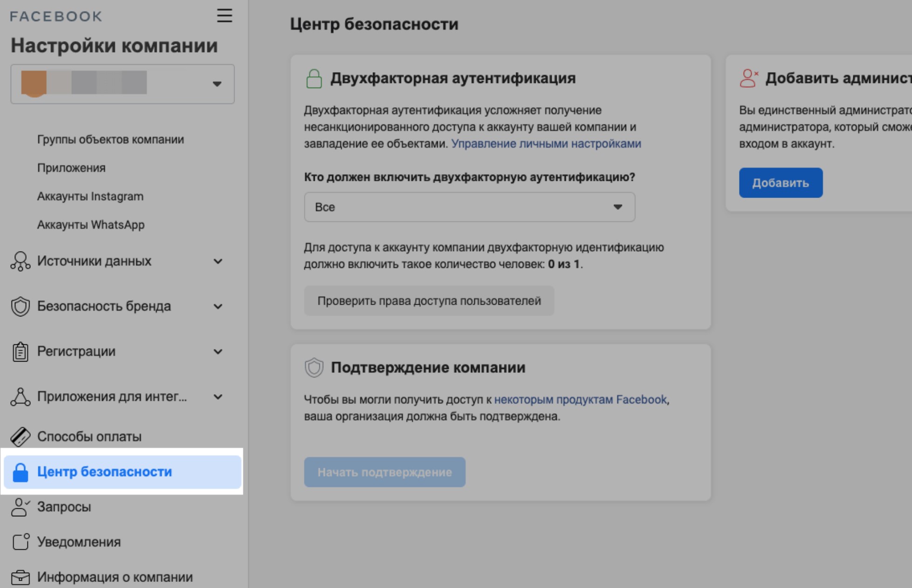Click the Registrations (Регистрации) clipboard icon
912x588 pixels.
coord(20,352)
